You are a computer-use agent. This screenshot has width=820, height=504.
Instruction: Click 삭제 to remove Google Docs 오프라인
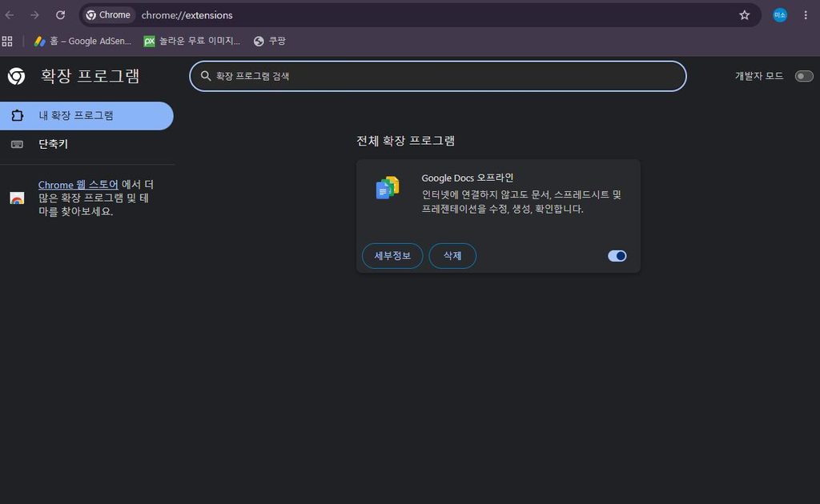point(452,256)
